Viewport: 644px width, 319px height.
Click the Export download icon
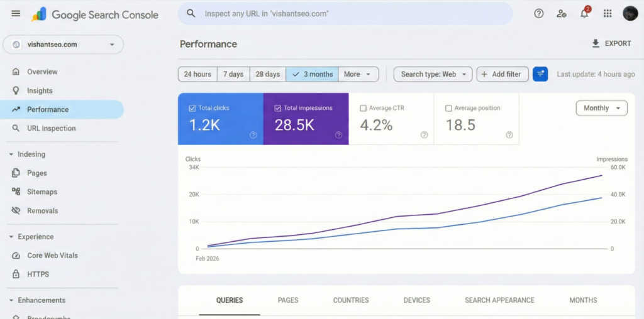596,43
